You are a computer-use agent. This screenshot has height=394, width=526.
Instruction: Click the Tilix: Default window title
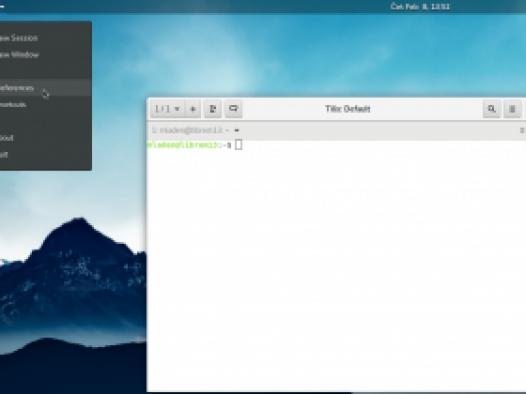[x=348, y=109]
